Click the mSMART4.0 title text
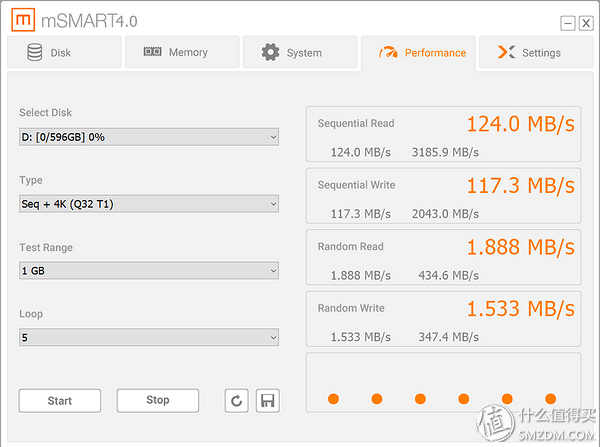Screen dimensions: 600x447 [89, 21]
